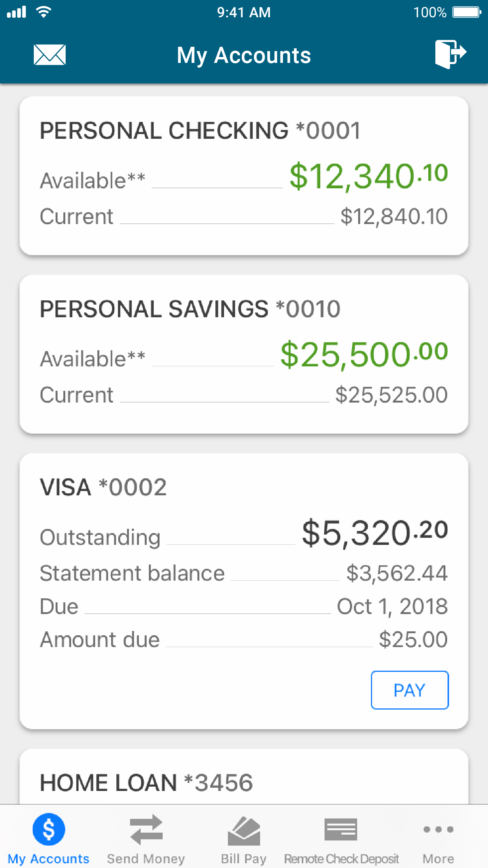
Task: Open the Home Loan *3456 account
Action: click(x=244, y=777)
